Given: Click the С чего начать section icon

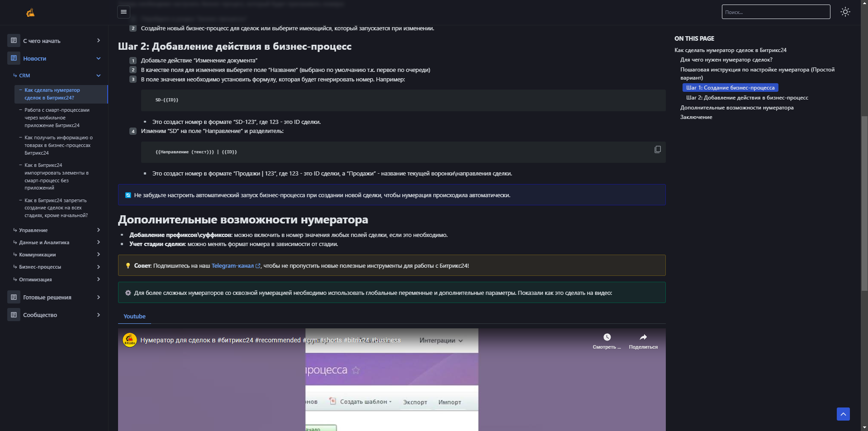Looking at the screenshot, I should click(x=14, y=41).
